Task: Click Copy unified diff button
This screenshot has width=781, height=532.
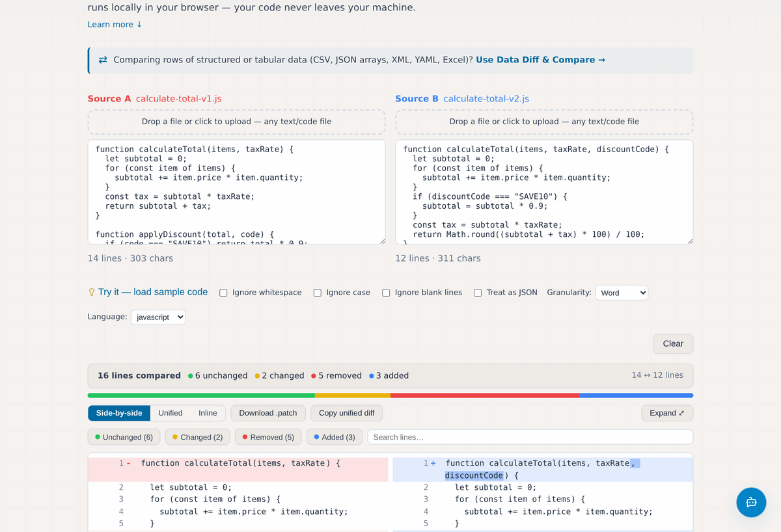Action: [347, 413]
